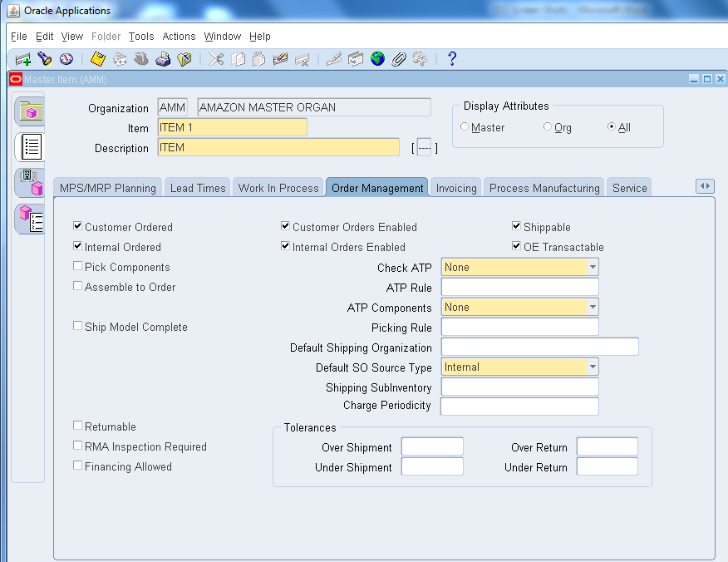This screenshot has width=728, height=562.
Task: Check the Returnable checkbox
Action: pos(77,426)
